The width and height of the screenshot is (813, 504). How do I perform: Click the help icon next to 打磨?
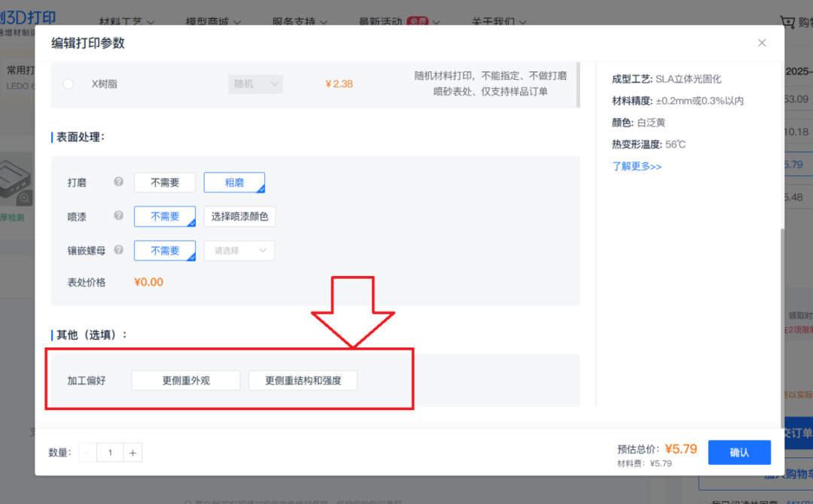[x=118, y=182]
